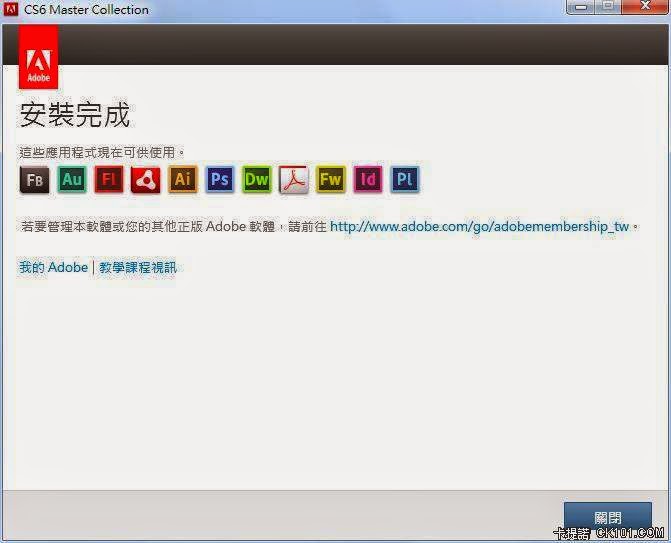The width and height of the screenshot is (671, 543).
Task: Maximize the CS6 Master Collection window
Action: (x=607, y=7)
